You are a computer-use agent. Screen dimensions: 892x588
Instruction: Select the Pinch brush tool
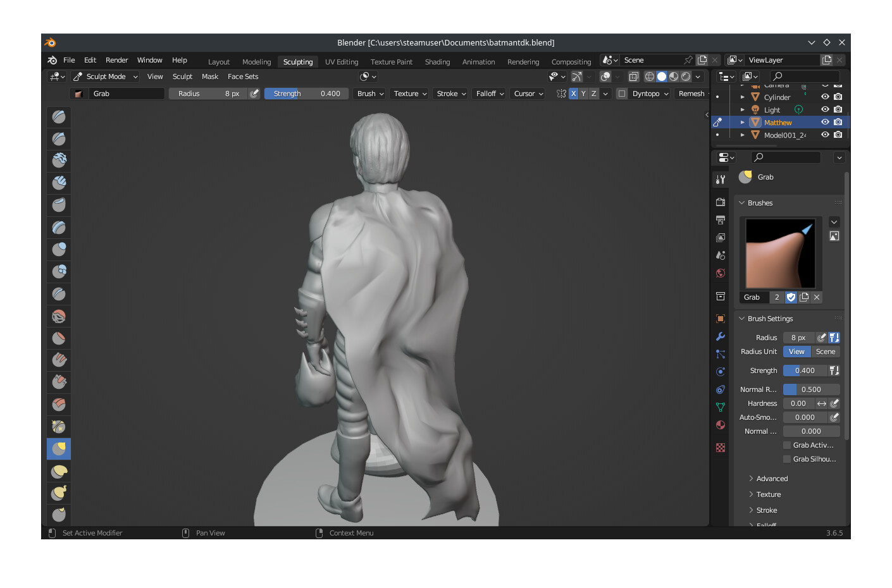59,426
